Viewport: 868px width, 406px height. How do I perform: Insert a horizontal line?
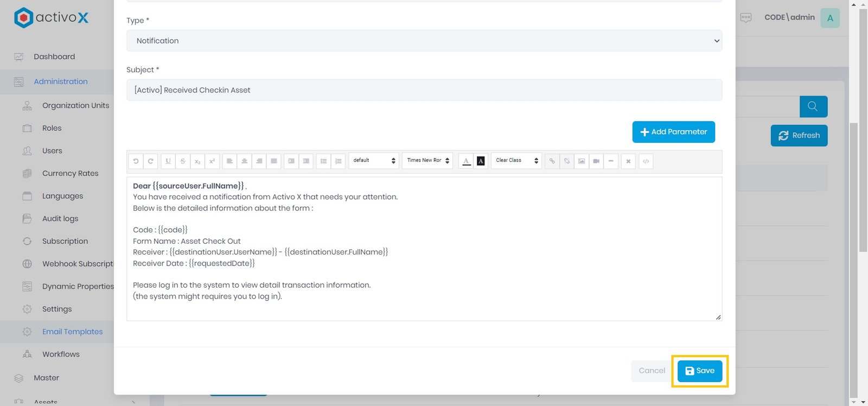(611, 161)
